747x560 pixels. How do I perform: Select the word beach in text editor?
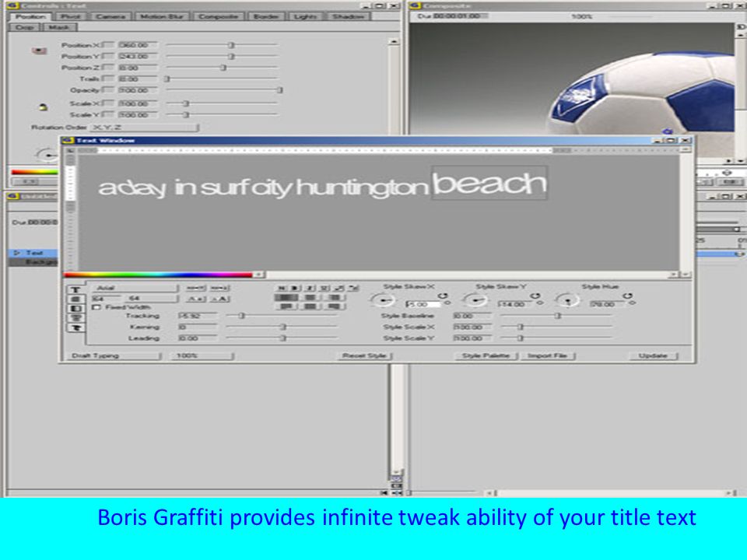point(489,183)
